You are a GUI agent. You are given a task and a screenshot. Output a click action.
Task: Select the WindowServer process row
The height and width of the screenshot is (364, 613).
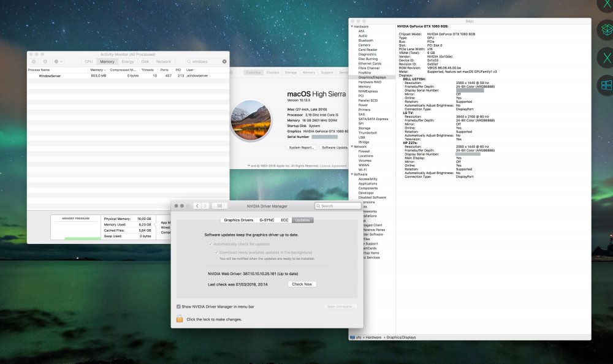click(128, 76)
